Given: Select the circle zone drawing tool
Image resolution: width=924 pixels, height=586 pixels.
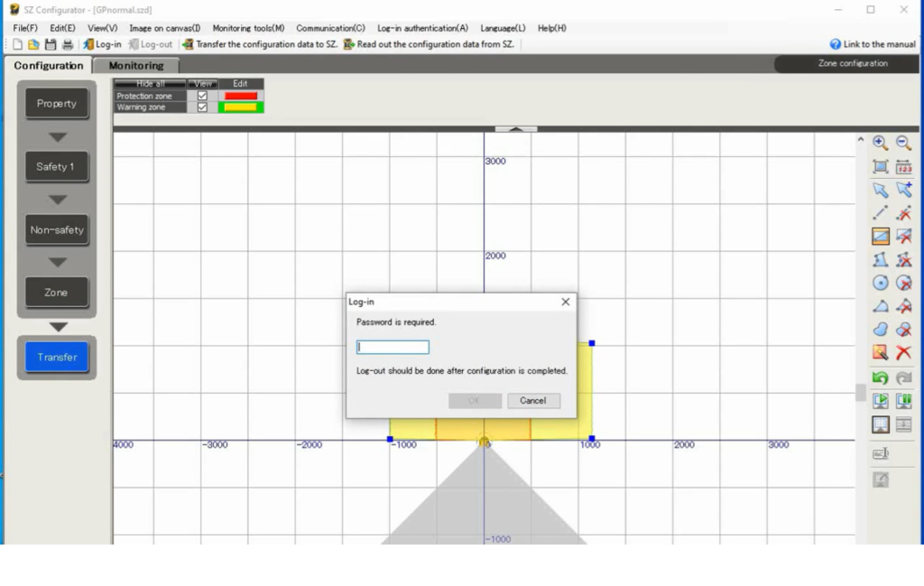Looking at the screenshot, I should 881,283.
